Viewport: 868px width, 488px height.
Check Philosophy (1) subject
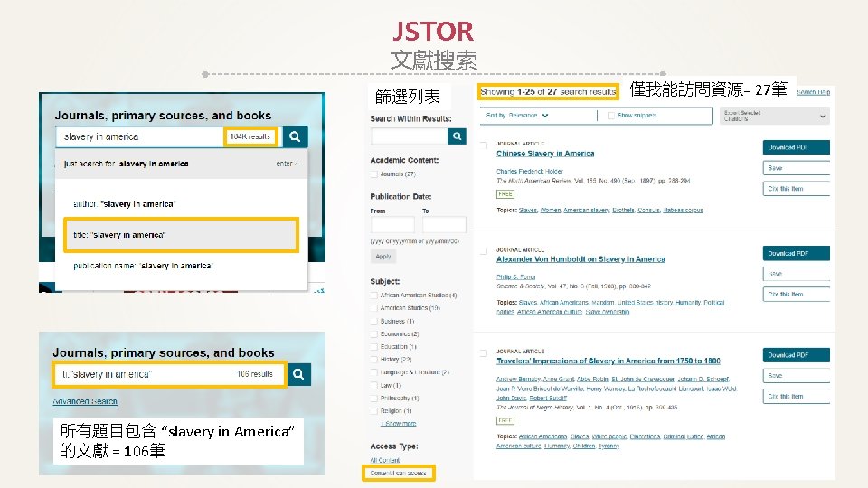click(x=374, y=398)
